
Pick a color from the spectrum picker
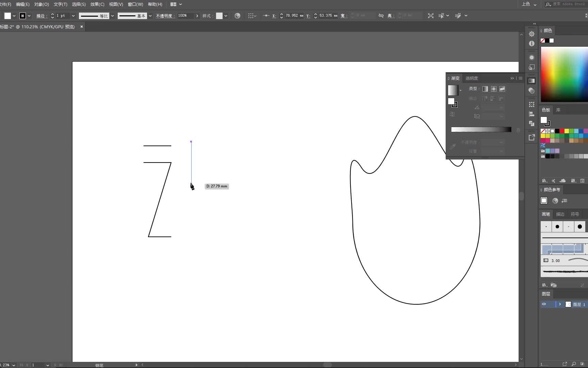tap(564, 74)
